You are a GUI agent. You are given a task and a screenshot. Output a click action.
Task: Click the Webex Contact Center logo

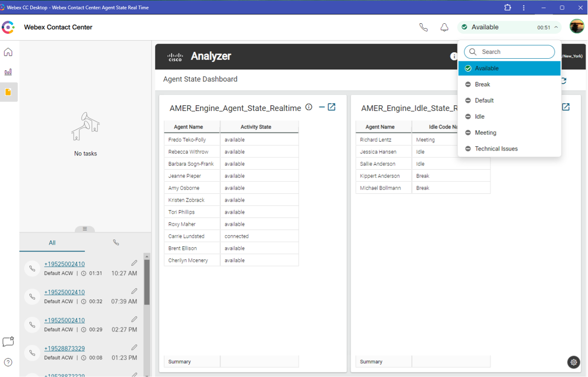pos(8,27)
